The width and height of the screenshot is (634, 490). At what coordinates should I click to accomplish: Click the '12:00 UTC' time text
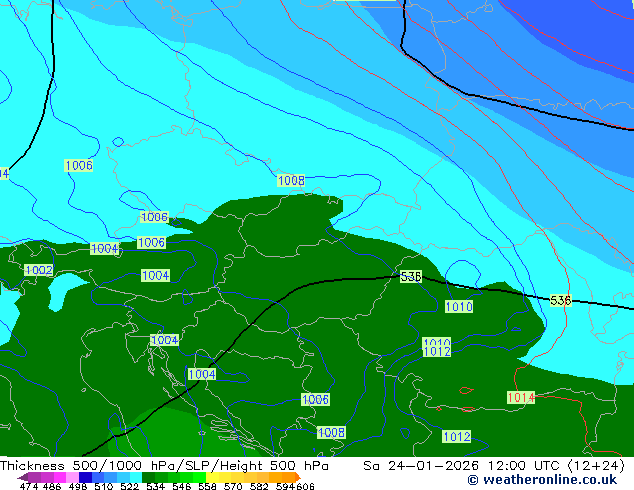(x=524, y=466)
